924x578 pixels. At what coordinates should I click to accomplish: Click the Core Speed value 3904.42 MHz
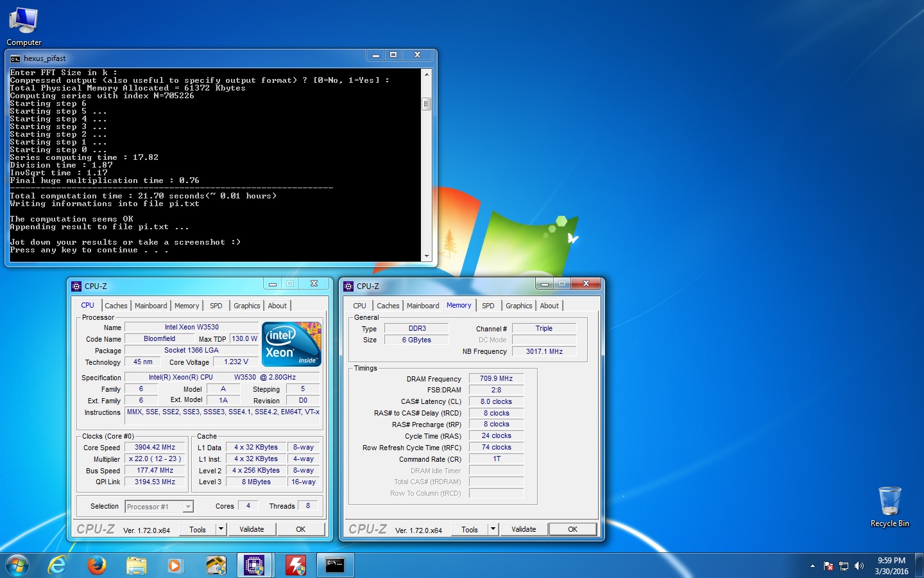[x=155, y=447]
